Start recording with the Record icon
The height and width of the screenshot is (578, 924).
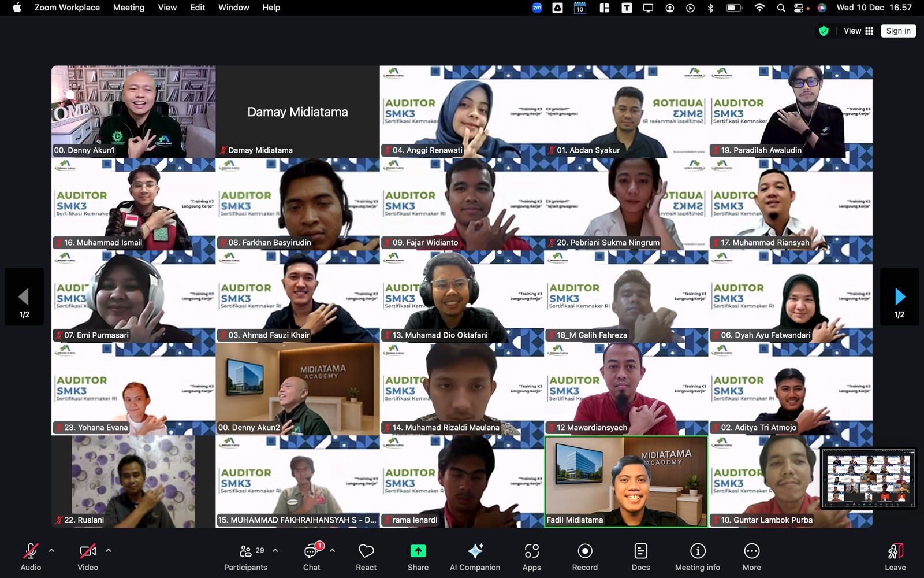(x=584, y=551)
